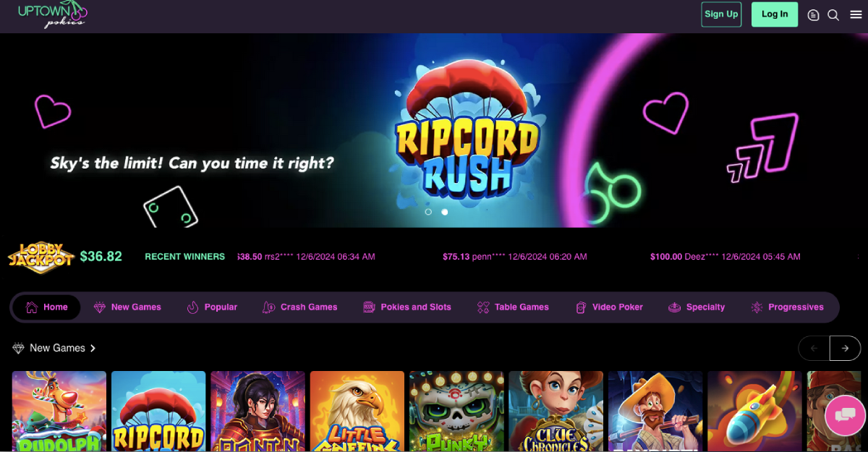This screenshot has height=452, width=868.
Task: Click the Uptown Pokies logo
Action: coord(53,14)
